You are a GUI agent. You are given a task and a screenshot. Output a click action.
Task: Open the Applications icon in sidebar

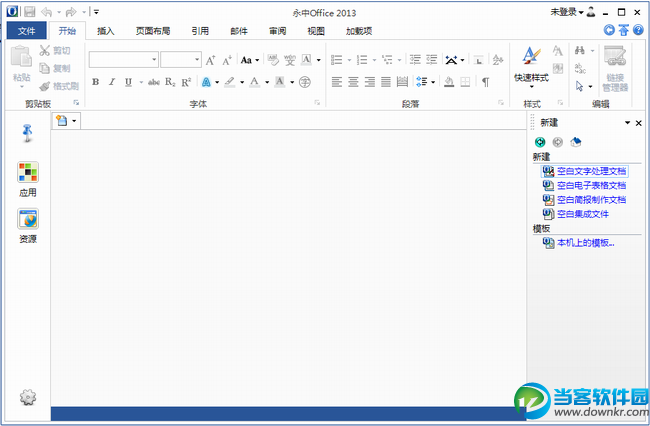tap(28, 172)
